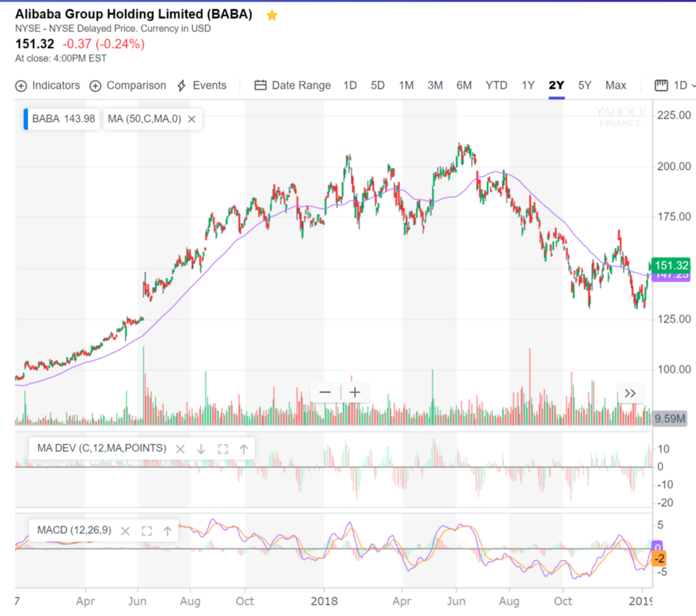This screenshot has width=696, height=616.
Task: Click the plus icon beside Comparison
Action: pyautogui.click(x=95, y=86)
